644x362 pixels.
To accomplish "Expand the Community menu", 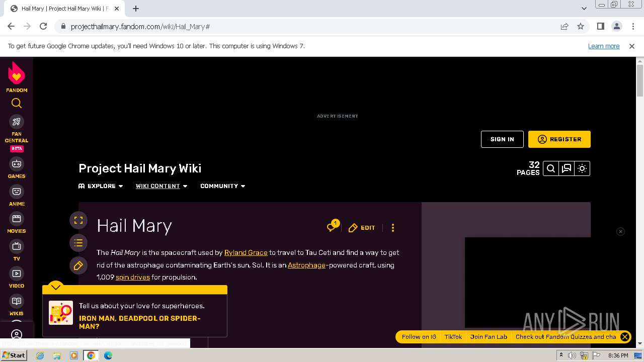I will tap(223, 186).
